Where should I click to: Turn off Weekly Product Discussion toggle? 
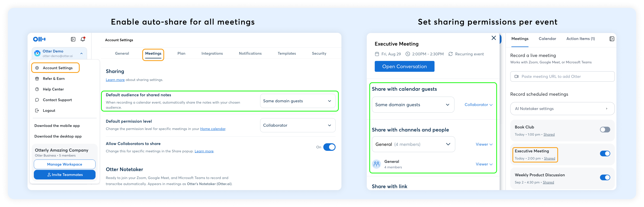(605, 177)
